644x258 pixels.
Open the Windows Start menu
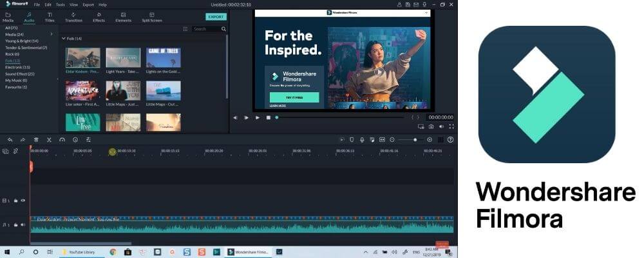click(x=6, y=252)
